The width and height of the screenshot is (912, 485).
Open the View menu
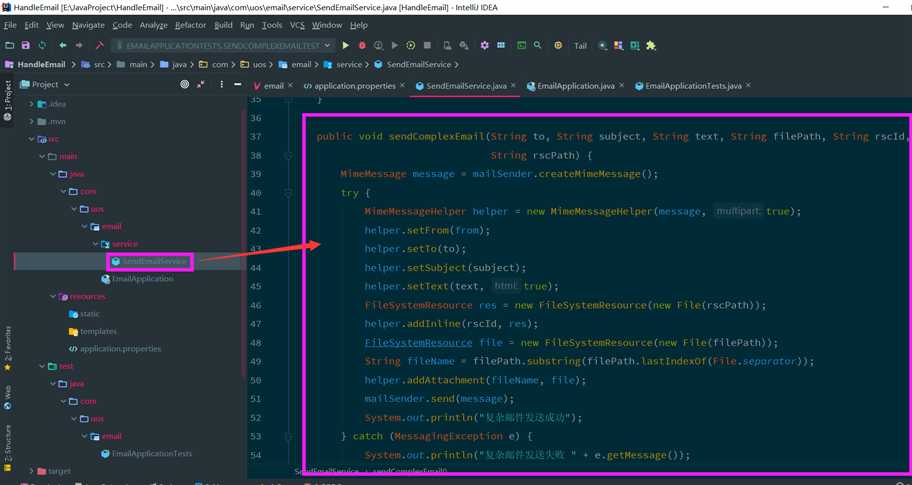[x=55, y=25]
